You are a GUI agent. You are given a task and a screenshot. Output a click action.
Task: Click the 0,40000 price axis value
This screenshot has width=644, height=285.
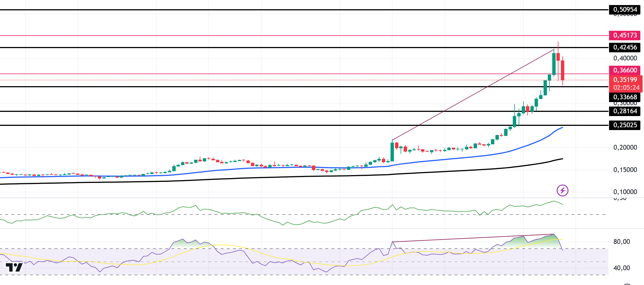(x=625, y=58)
